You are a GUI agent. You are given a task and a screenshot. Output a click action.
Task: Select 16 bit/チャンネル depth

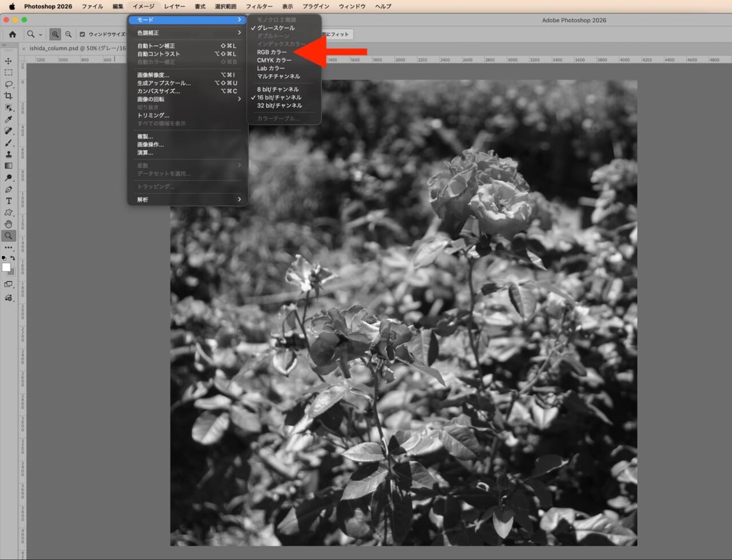click(x=279, y=97)
